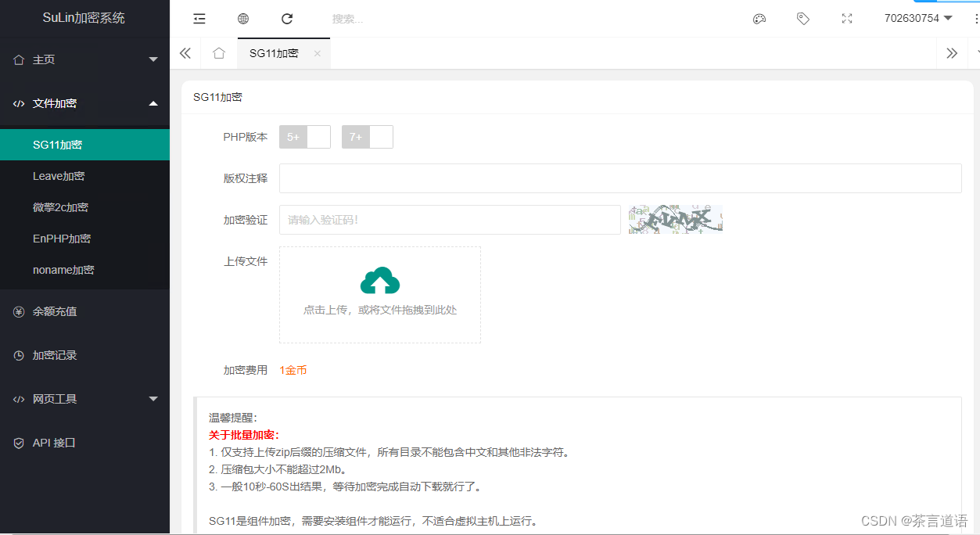This screenshot has height=535, width=980.
Task: Click the 网页工具 code icon
Action: 20,399
